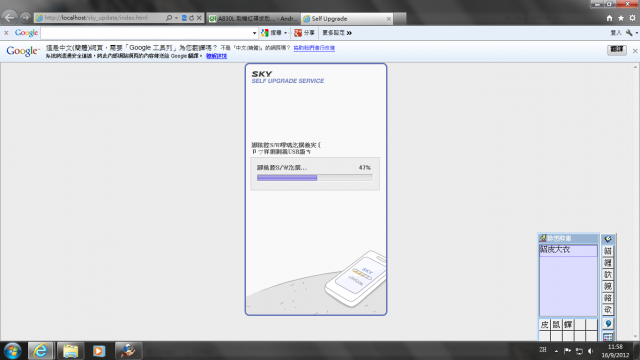Show hidden tray icons arrow
Viewport: 640px width, 360px height.
pyautogui.click(x=556, y=351)
